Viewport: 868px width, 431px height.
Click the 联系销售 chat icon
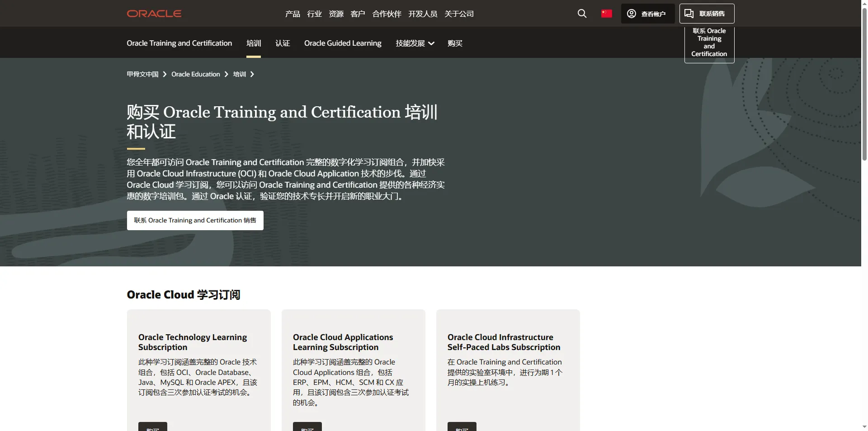689,14
